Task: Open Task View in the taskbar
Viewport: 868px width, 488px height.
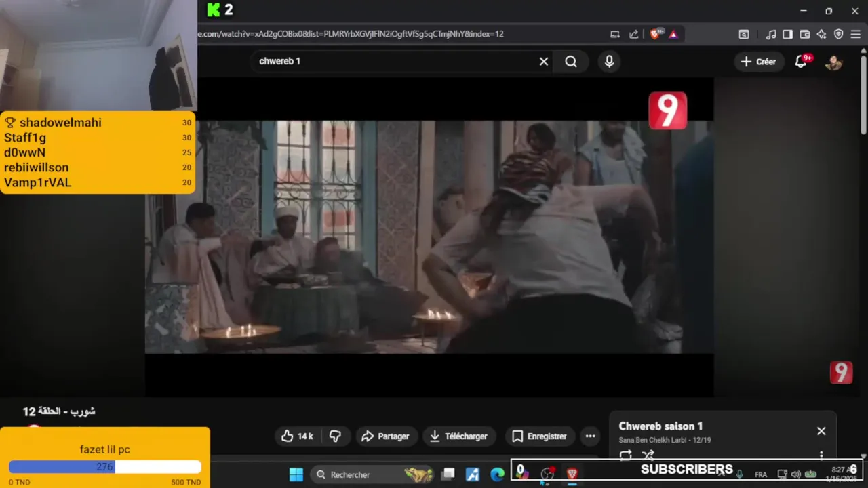Action: pos(448,474)
